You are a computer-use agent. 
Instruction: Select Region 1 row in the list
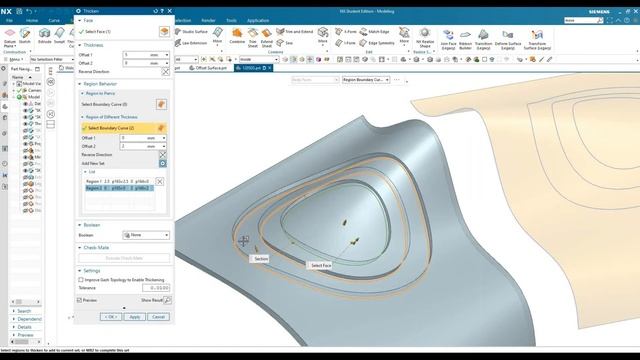[120, 181]
